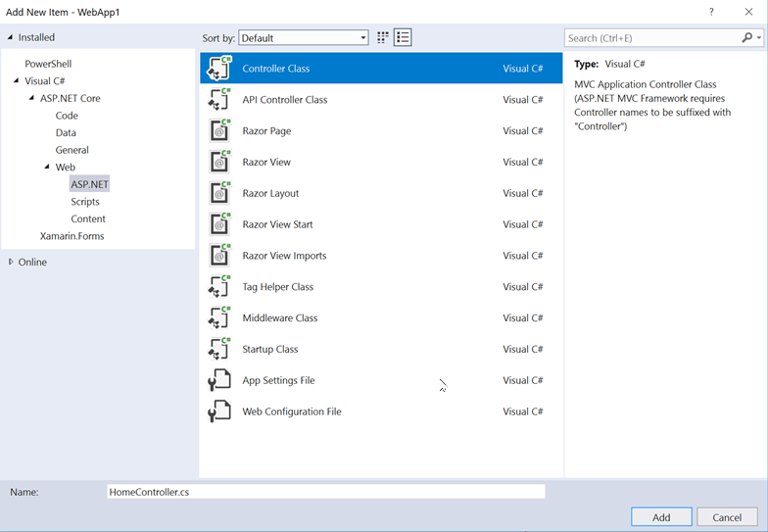Screen dimensions: 768x532
Task: Click the Startup Class icon
Action: pyautogui.click(x=219, y=349)
